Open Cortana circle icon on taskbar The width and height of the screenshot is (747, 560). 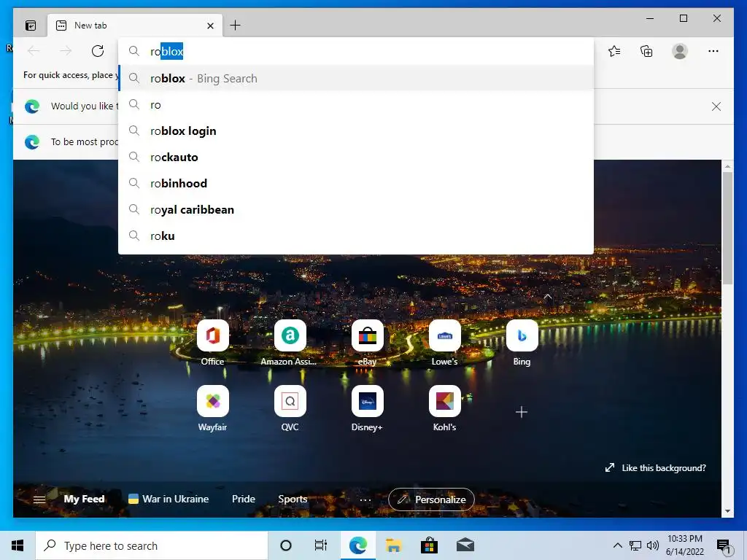click(x=286, y=545)
